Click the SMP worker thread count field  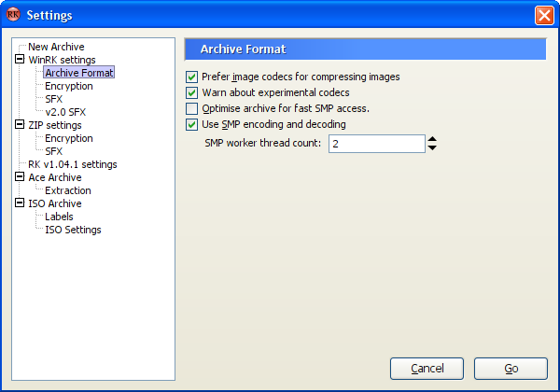click(x=377, y=144)
